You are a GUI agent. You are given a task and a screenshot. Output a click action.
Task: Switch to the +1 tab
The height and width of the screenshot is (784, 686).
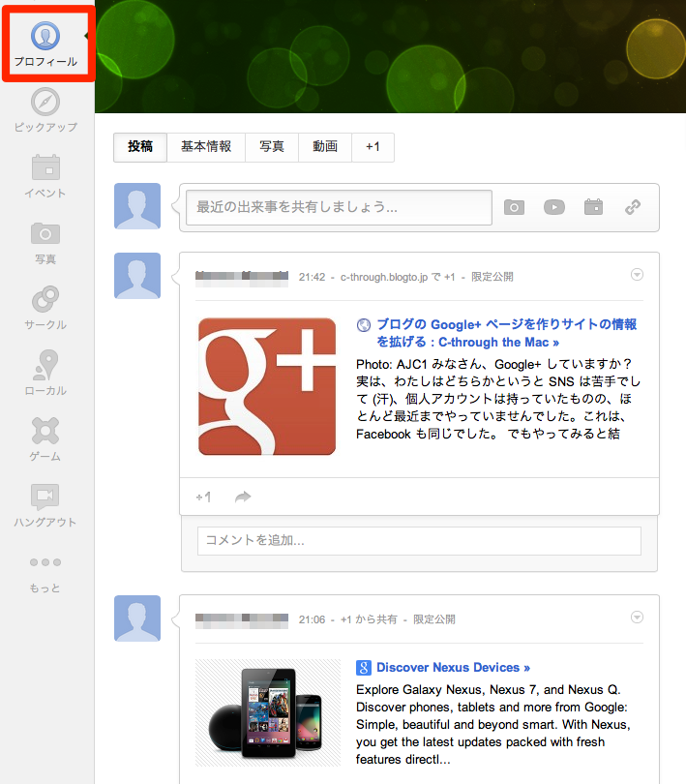[373, 147]
